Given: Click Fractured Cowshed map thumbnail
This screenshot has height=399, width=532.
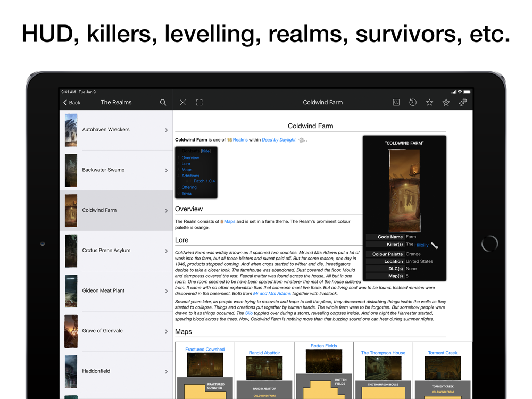Looking at the screenshot, I should pyautogui.click(x=205, y=365).
